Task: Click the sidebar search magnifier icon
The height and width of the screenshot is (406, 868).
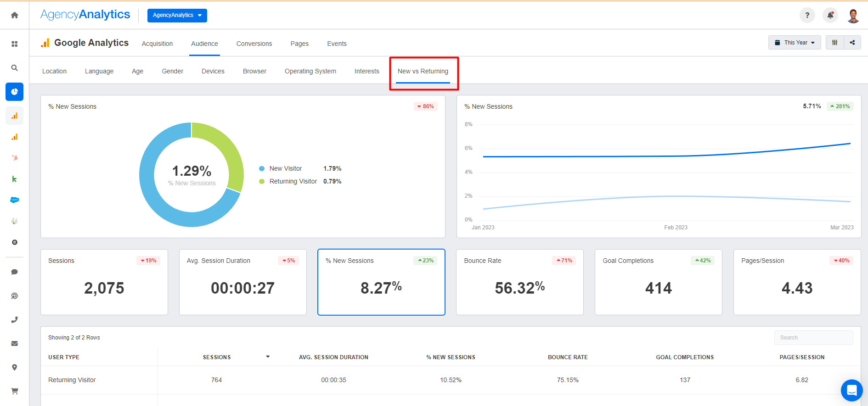Action: pyautogui.click(x=15, y=68)
